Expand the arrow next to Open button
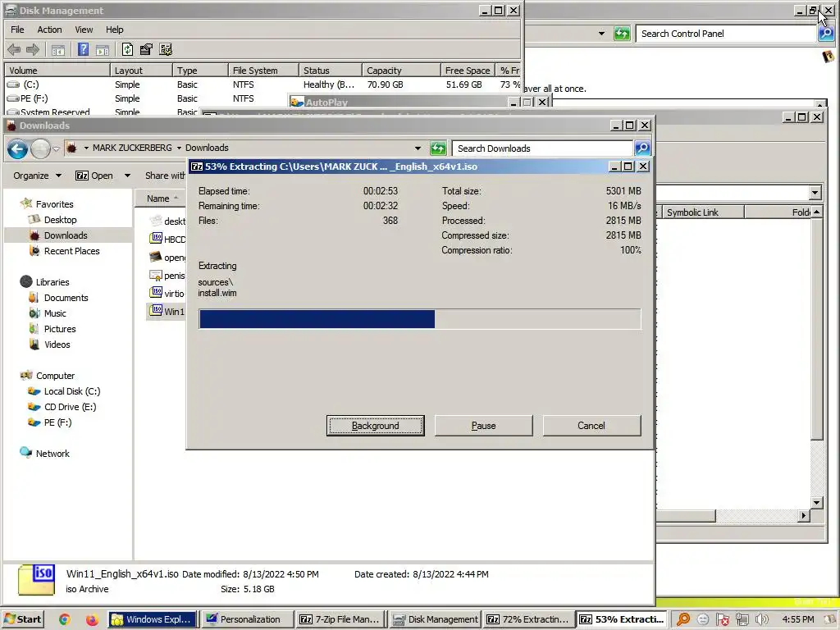Image resolution: width=840 pixels, height=630 pixels. [x=127, y=176]
